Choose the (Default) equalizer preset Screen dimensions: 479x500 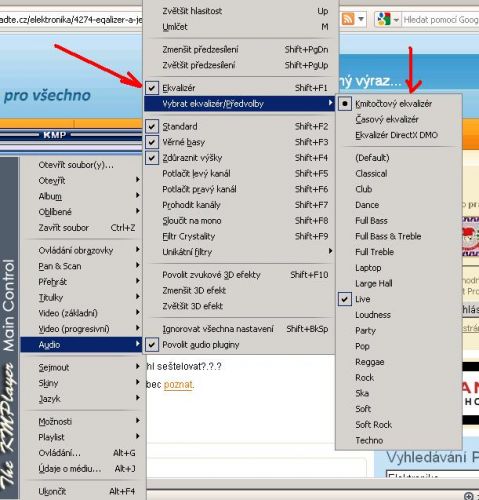[x=399, y=158]
